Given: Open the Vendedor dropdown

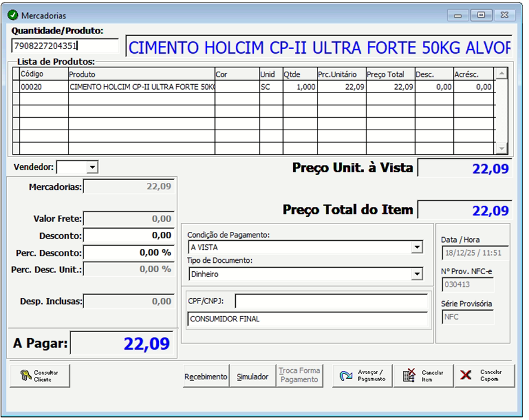Looking at the screenshot, I should point(92,167).
